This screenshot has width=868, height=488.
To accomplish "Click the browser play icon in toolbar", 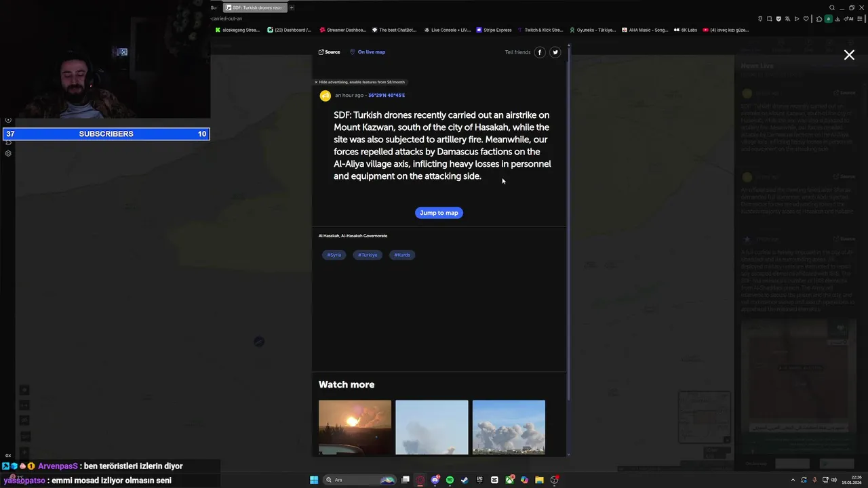I will pos(797,19).
